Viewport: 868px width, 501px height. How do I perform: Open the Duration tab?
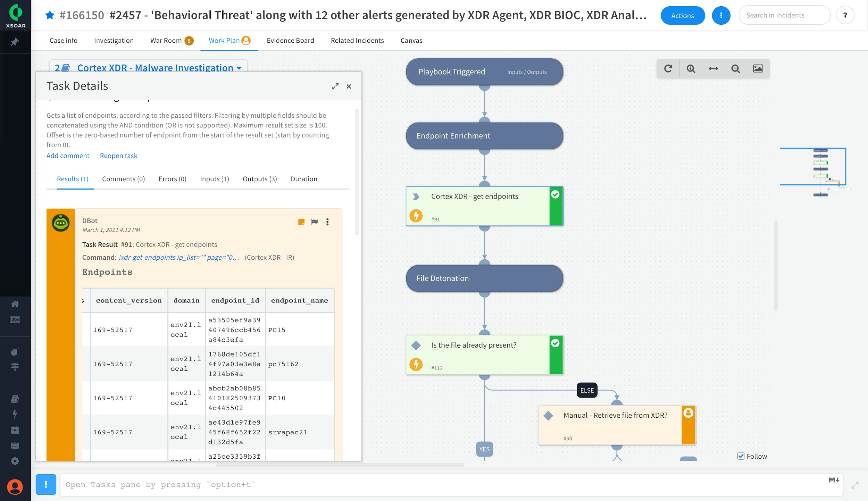[x=304, y=179]
